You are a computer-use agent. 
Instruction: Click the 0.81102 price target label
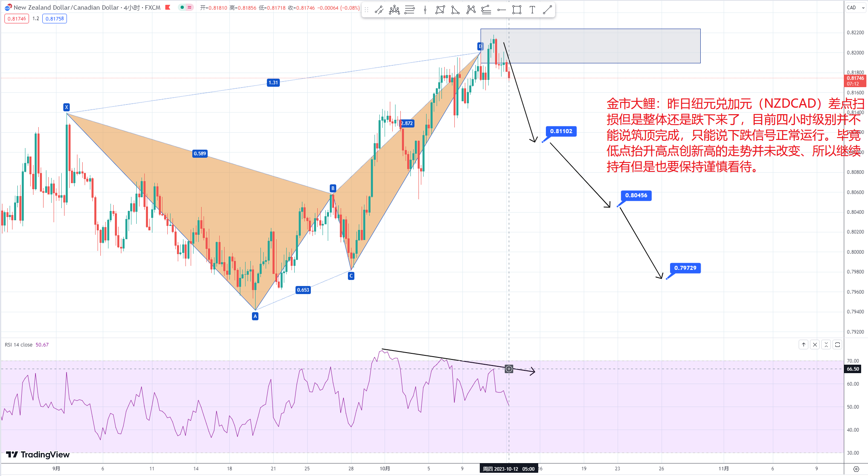561,131
